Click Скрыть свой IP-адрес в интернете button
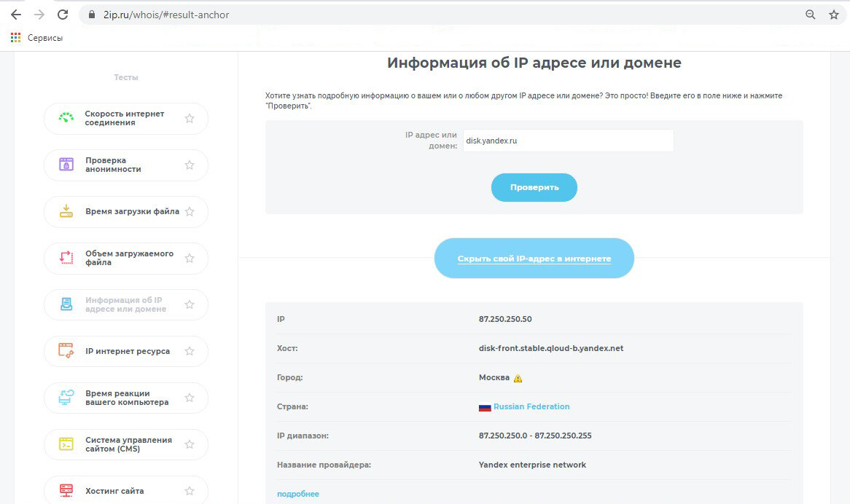The height and width of the screenshot is (504, 850). pos(534,259)
